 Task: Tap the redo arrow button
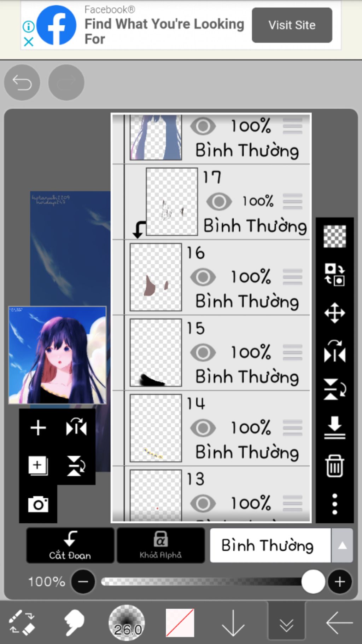pos(66,82)
